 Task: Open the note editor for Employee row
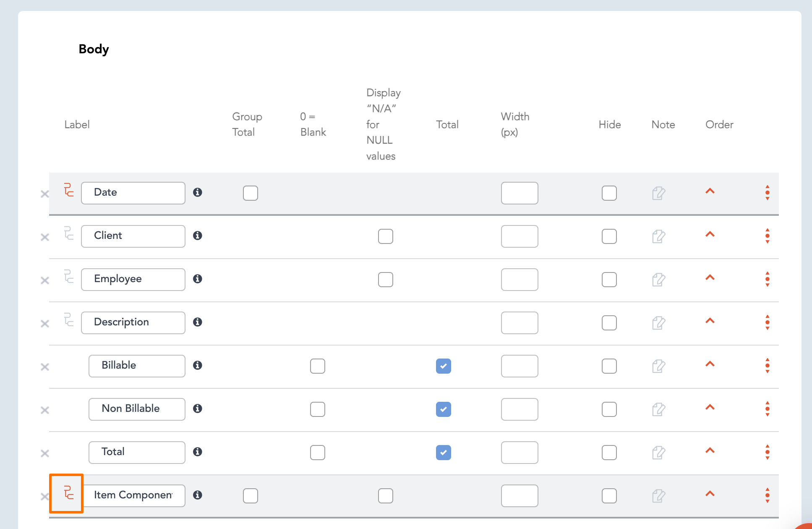[x=659, y=280]
